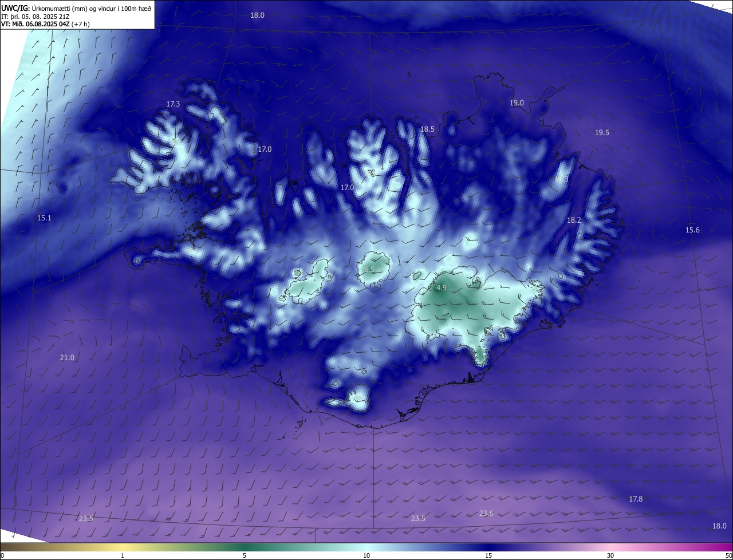The width and height of the screenshot is (733, 560).
Task: Pick the pale yellow section of the colour bar
Action: pos(123,547)
